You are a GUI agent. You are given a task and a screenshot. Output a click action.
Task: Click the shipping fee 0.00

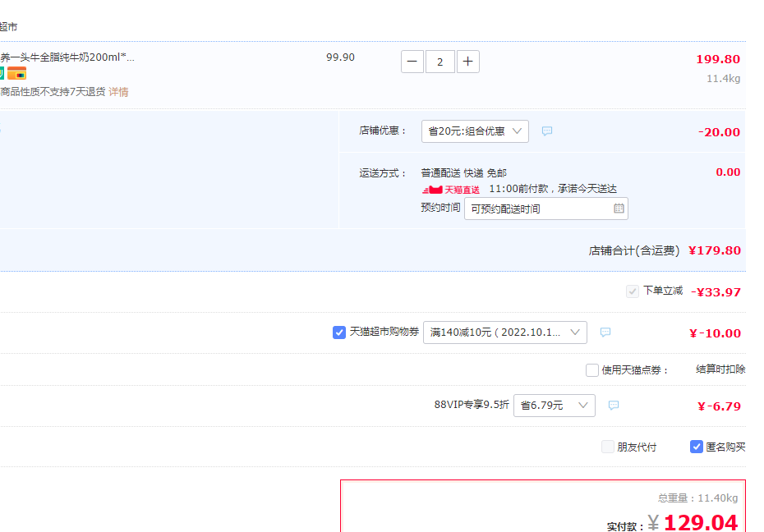tap(728, 172)
